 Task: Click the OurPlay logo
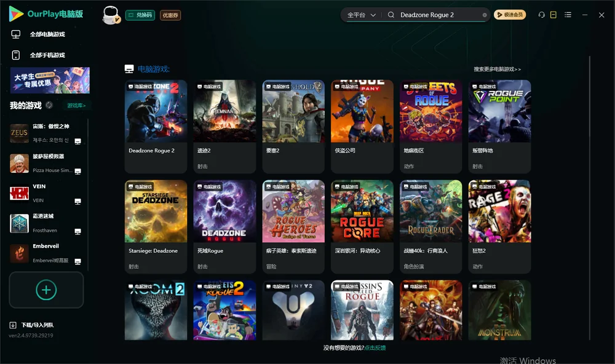pos(46,14)
